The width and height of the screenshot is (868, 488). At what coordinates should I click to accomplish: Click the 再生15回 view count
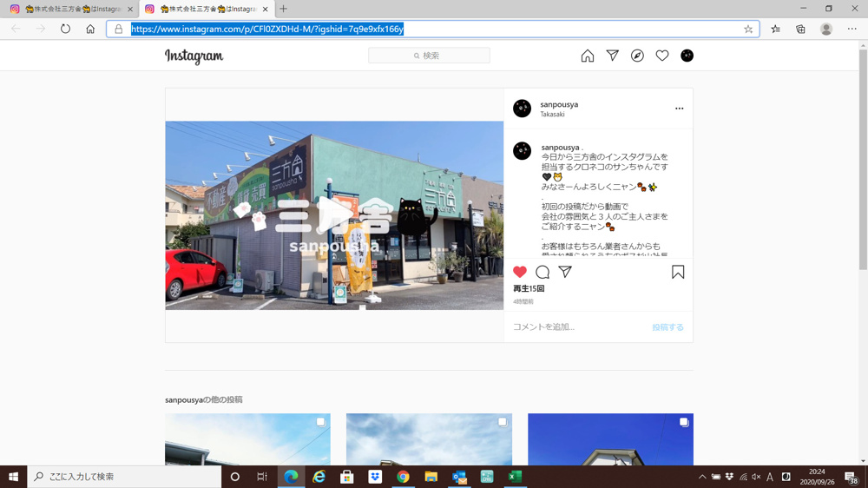[x=529, y=288]
